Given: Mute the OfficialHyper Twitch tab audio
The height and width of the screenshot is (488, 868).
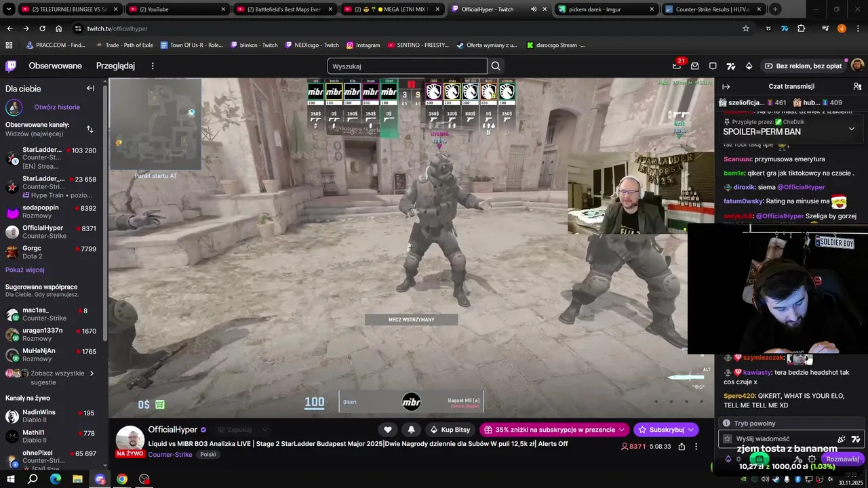Looking at the screenshot, I should click(x=534, y=9).
